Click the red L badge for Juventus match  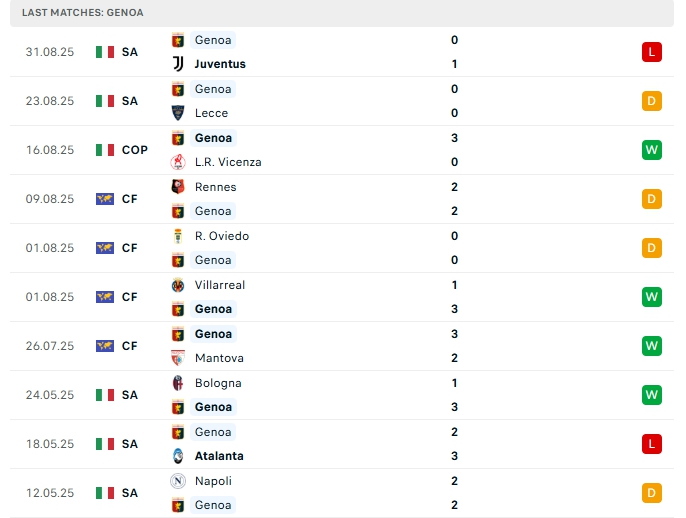[652, 52]
